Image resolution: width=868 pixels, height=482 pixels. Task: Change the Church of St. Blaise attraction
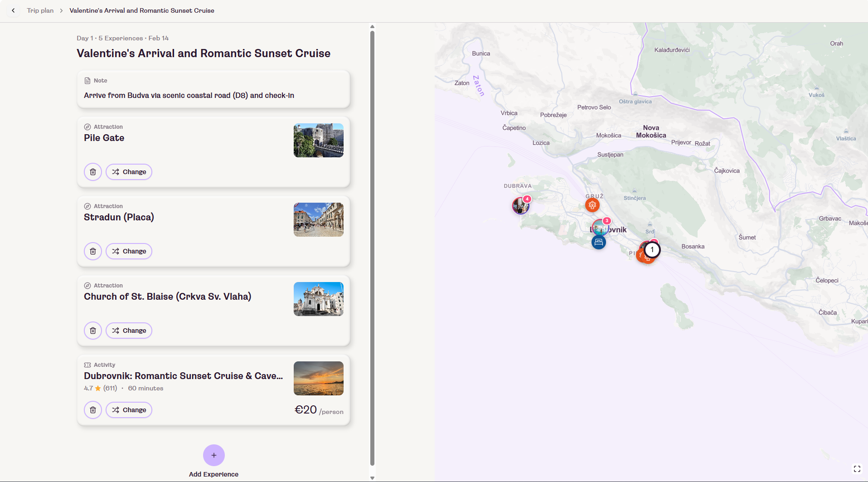click(129, 331)
